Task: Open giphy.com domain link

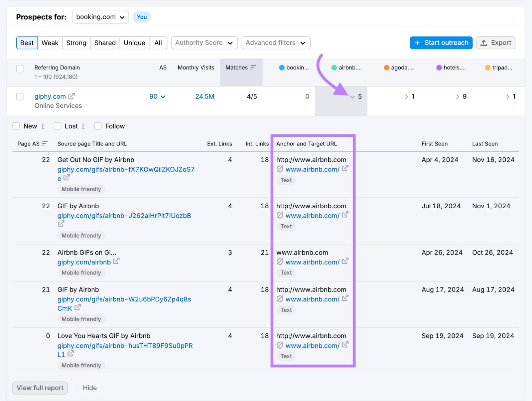Action: (50, 97)
